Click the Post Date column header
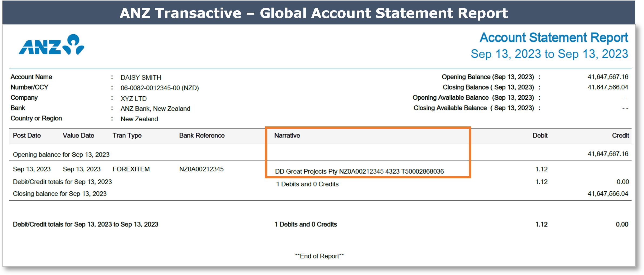This screenshot has width=644, height=275. 27,136
